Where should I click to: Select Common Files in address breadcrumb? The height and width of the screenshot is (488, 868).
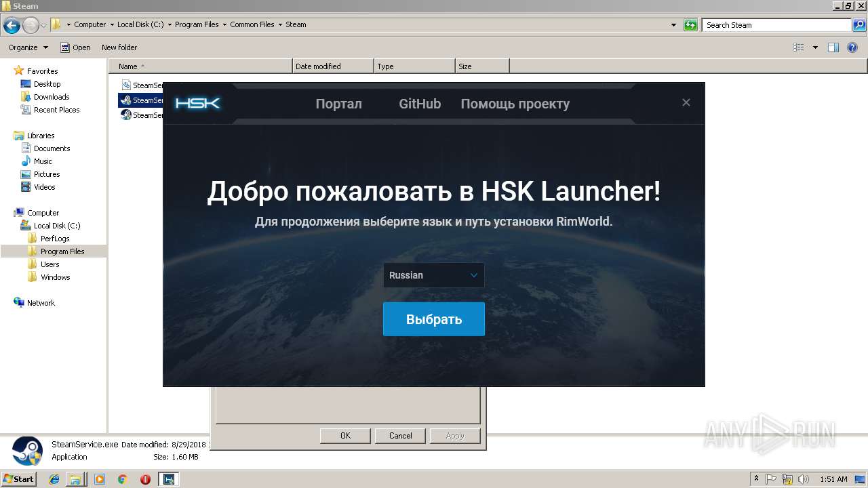252,24
